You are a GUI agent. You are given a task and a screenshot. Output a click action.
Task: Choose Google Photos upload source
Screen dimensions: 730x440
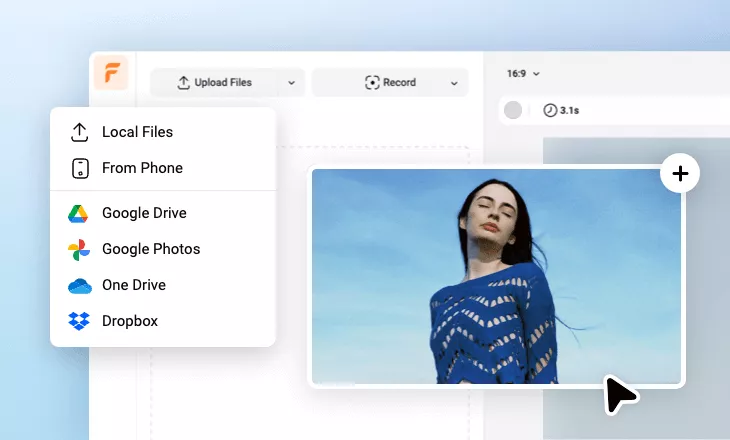163,249
